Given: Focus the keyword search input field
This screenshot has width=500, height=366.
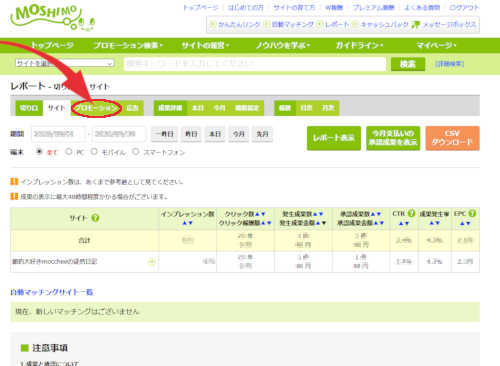Looking at the screenshot, I should 255,64.
